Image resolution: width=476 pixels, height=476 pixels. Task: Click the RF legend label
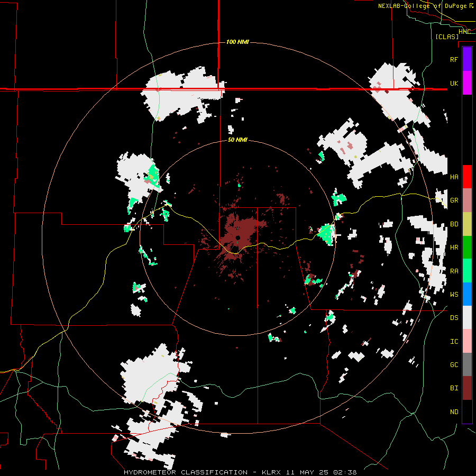point(454,59)
